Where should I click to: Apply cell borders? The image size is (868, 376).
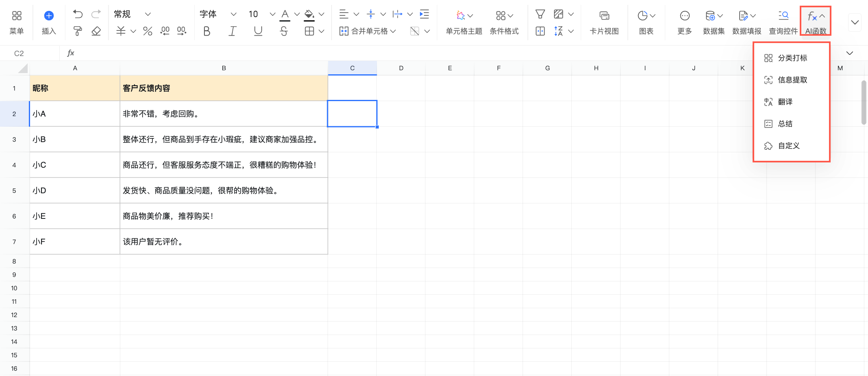tap(309, 31)
